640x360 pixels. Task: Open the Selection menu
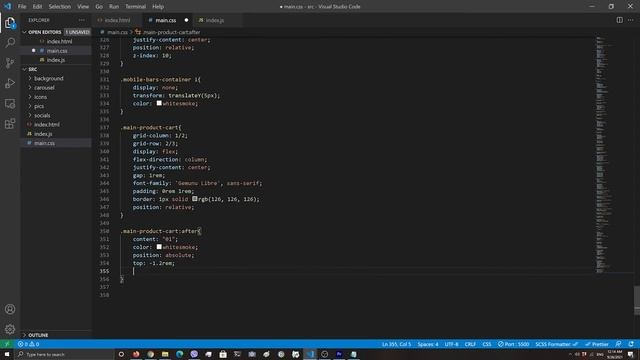pos(60,7)
